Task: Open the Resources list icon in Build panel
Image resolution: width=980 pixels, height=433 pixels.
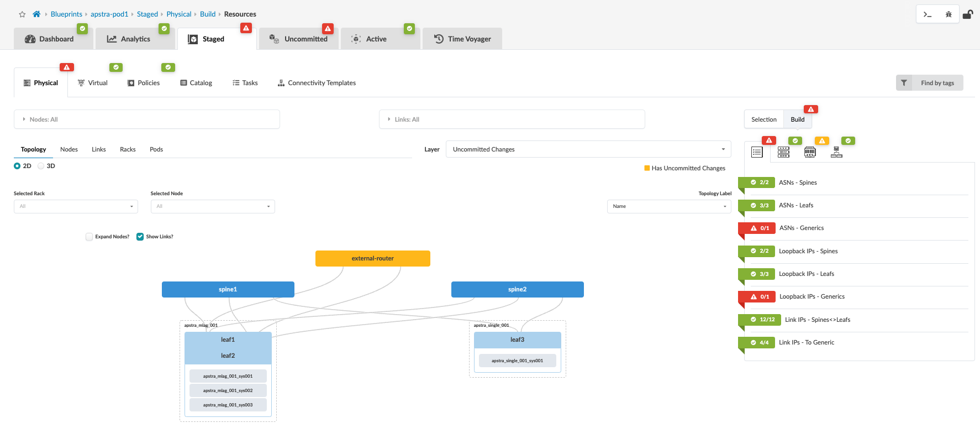Action: (x=757, y=152)
